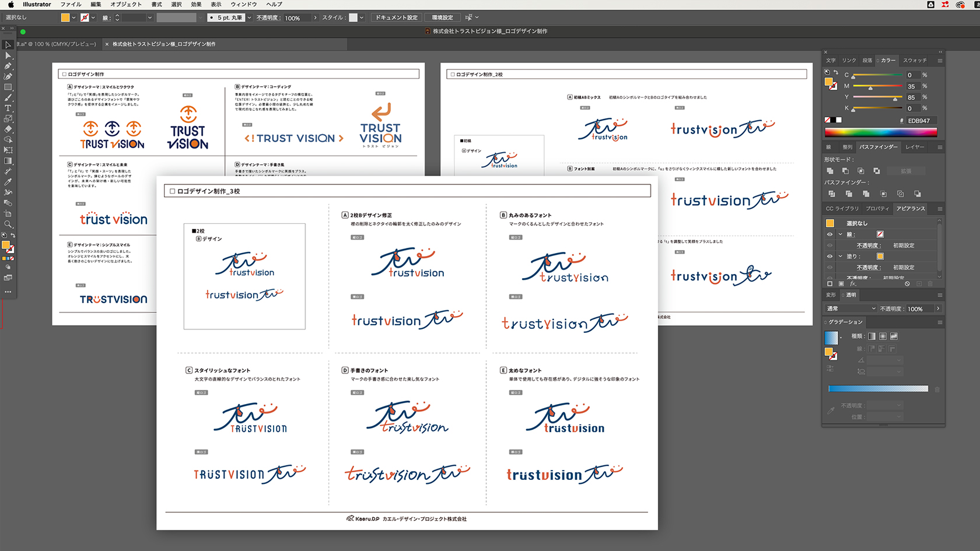Click Intersect shape mode icon
Screen dimensions: 980x551
861,171
